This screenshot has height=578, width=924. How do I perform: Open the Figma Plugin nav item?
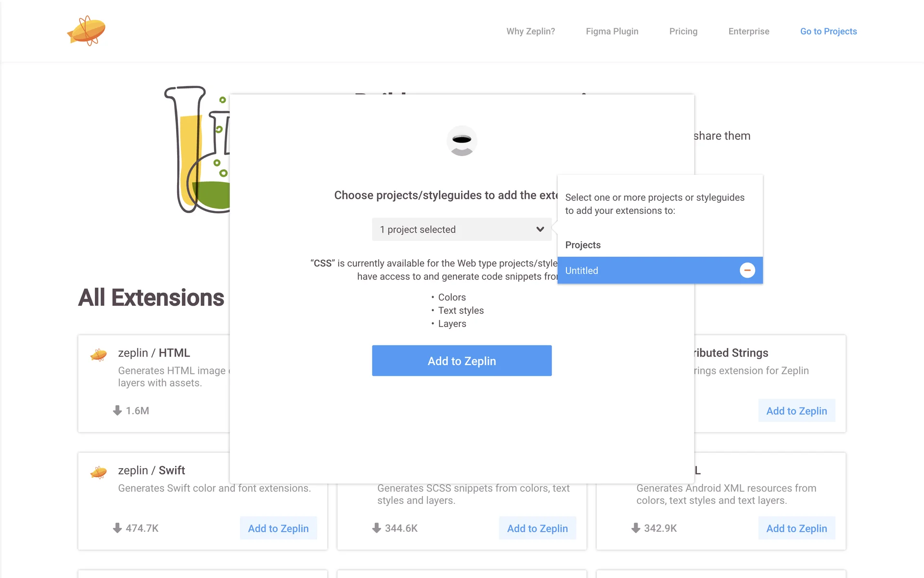click(612, 31)
